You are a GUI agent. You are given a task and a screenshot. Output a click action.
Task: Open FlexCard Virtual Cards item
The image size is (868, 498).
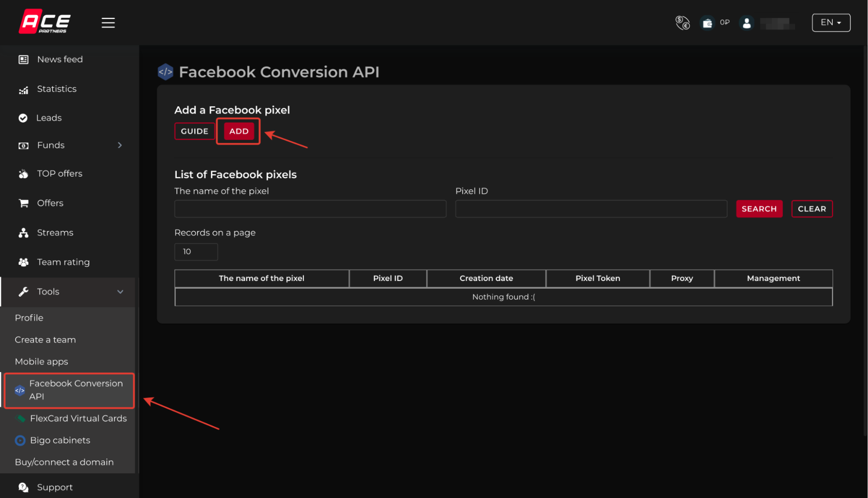(x=79, y=419)
